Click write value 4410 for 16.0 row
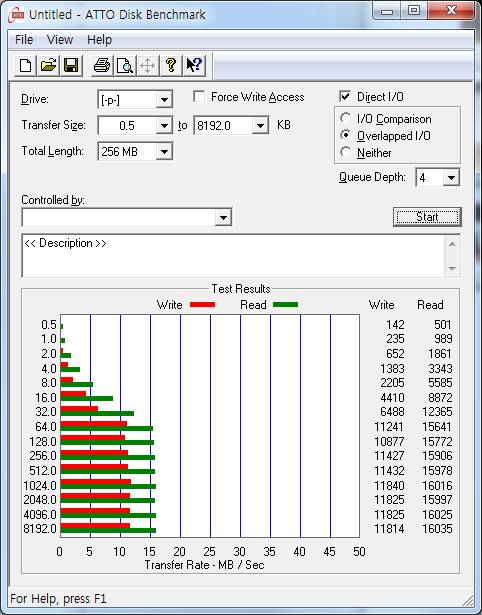Viewport: 482px width, 615px height. point(392,398)
